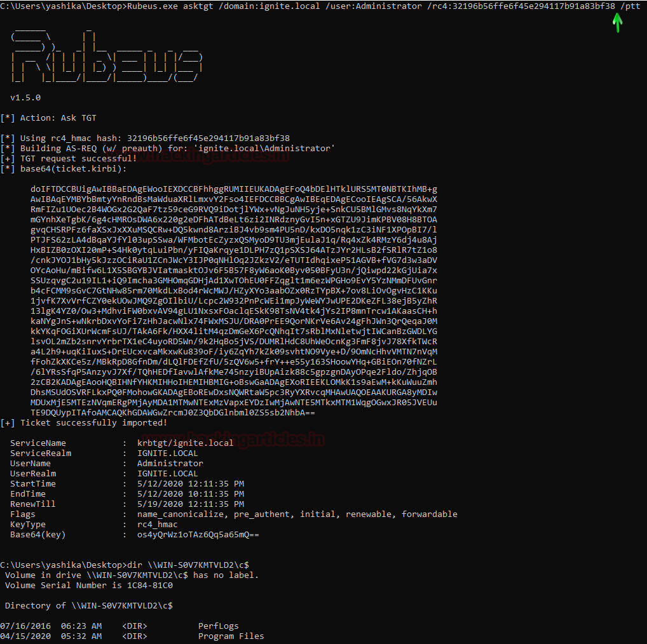Click the UserRealm label

[x=33, y=474]
